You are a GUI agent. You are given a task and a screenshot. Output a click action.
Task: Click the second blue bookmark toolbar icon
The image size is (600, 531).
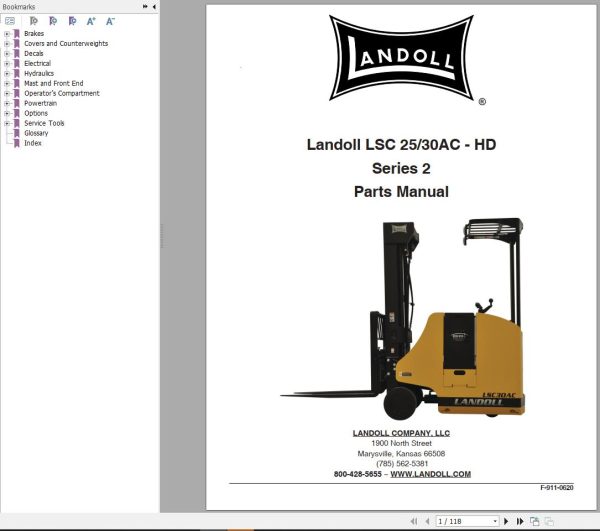point(53,21)
